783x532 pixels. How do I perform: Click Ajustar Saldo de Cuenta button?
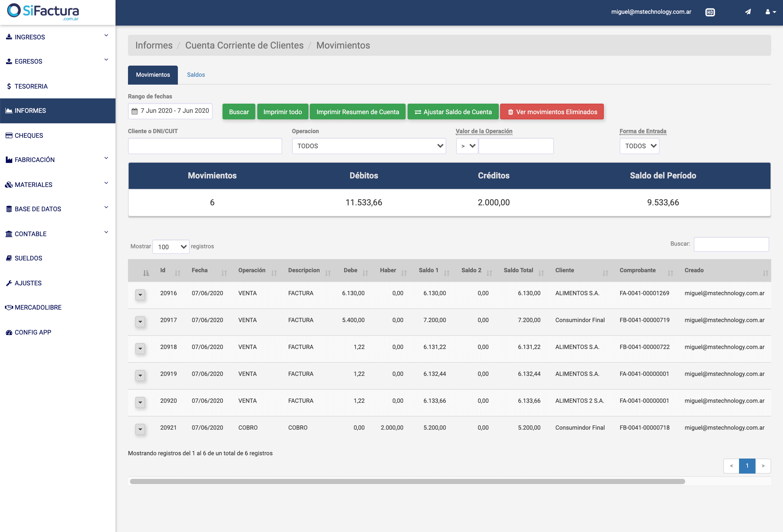point(453,112)
